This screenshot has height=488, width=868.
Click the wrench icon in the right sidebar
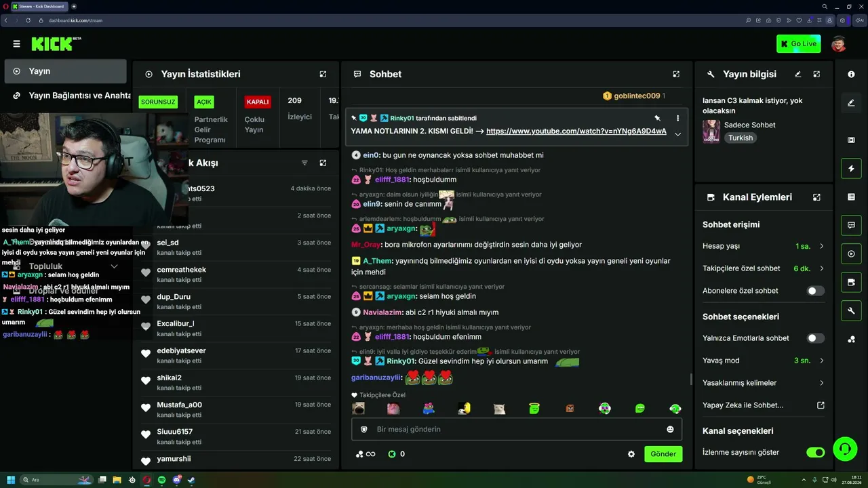click(x=851, y=311)
